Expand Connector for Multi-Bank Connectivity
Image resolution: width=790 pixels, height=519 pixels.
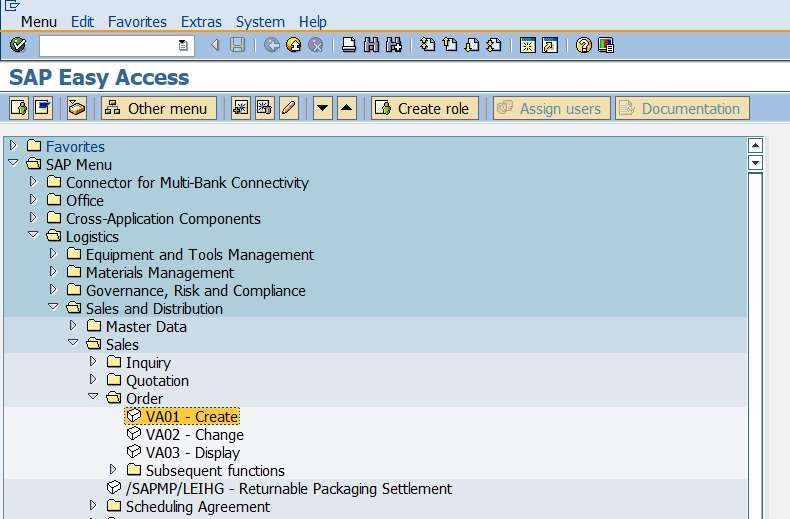coord(33,181)
